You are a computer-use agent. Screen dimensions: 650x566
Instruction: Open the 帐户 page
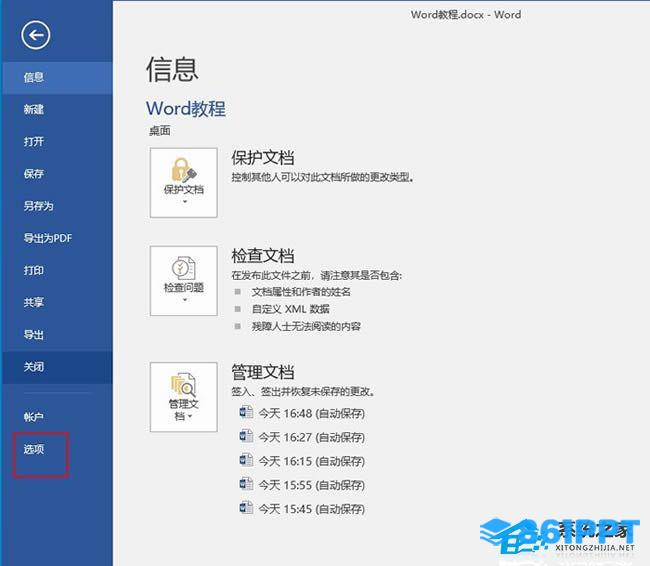tap(57, 417)
